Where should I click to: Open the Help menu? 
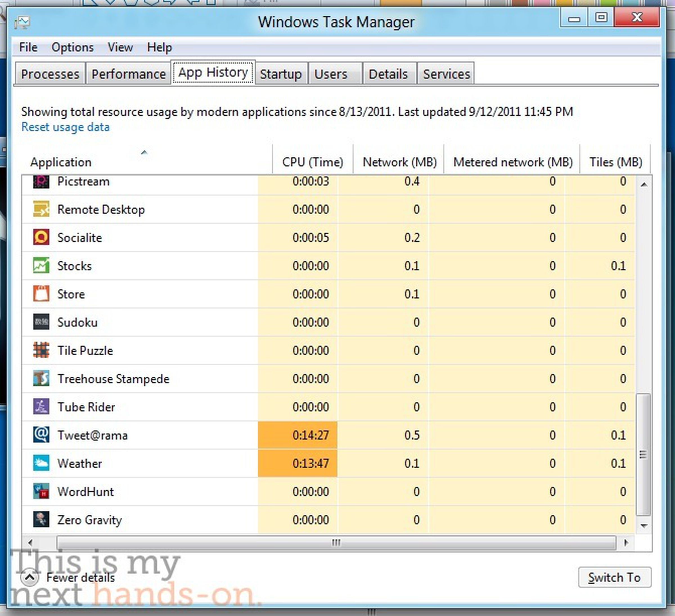[x=159, y=47]
